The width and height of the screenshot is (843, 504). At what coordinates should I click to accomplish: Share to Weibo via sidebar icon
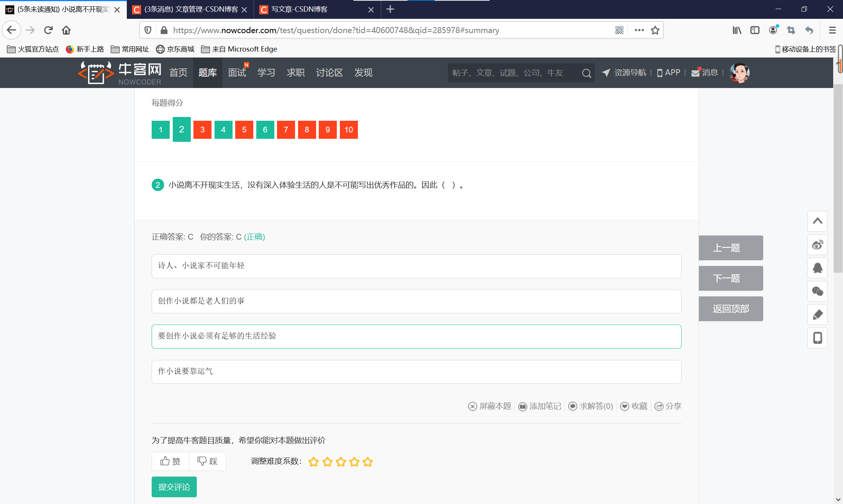[x=817, y=245]
